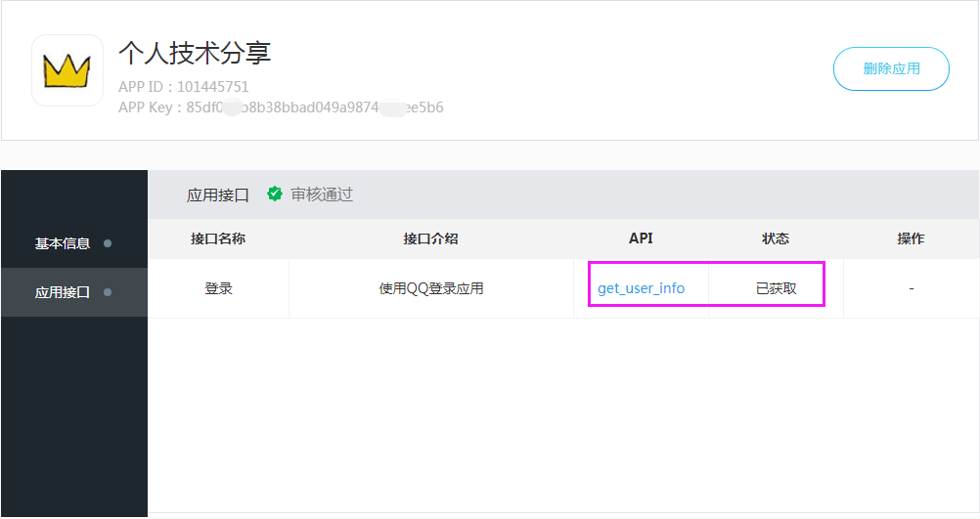This screenshot has width=980, height=519.
Task: Click the 状态 column header
Action: coord(776,238)
